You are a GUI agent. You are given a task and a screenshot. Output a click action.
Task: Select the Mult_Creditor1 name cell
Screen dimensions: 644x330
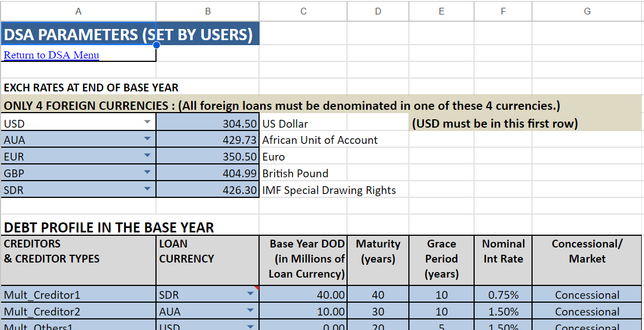click(78, 295)
